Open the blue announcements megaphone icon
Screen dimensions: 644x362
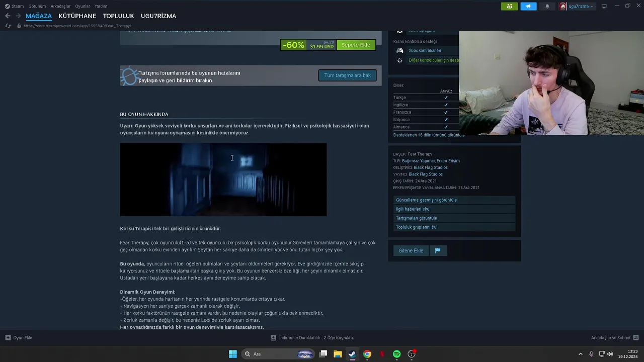click(x=528, y=6)
